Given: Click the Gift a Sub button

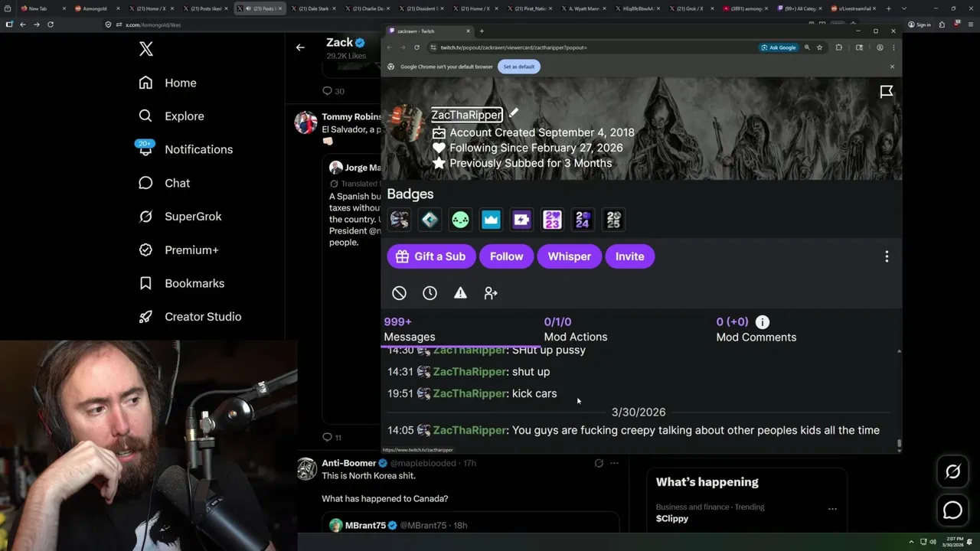Looking at the screenshot, I should (431, 256).
